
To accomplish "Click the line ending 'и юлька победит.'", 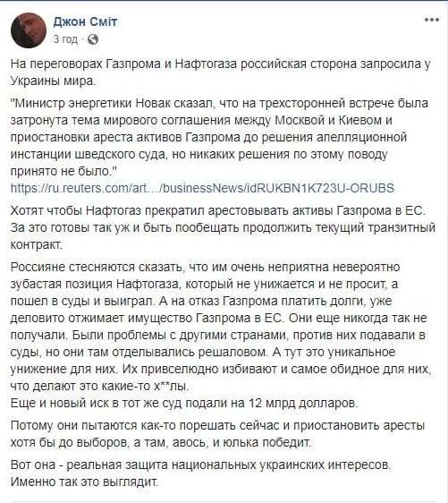I will 161,443.
